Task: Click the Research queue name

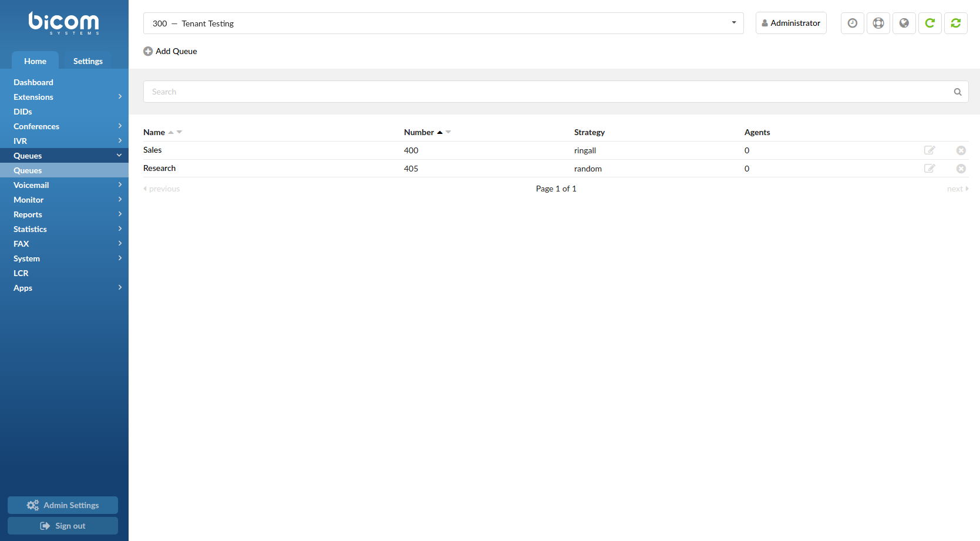Action: click(x=159, y=169)
